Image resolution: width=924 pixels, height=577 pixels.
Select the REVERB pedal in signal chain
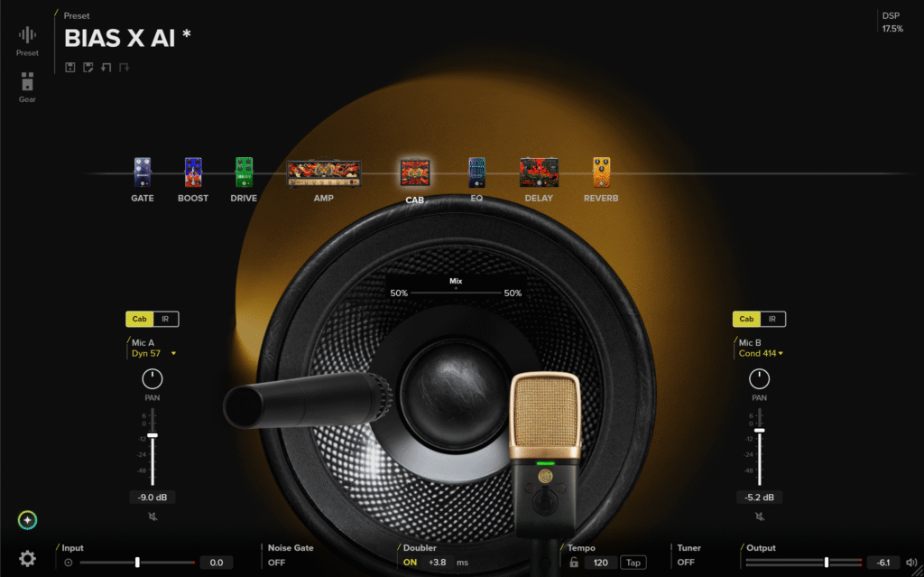point(601,172)
